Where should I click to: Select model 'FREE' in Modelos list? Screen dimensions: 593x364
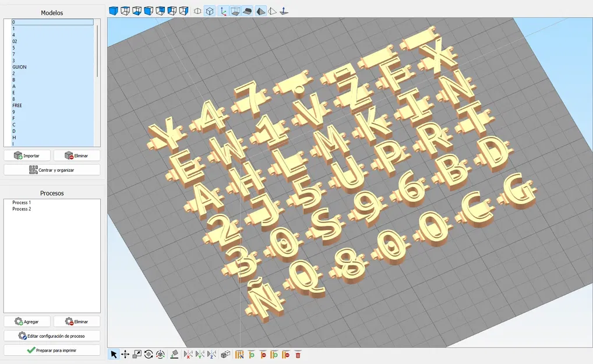coord(52,105)
